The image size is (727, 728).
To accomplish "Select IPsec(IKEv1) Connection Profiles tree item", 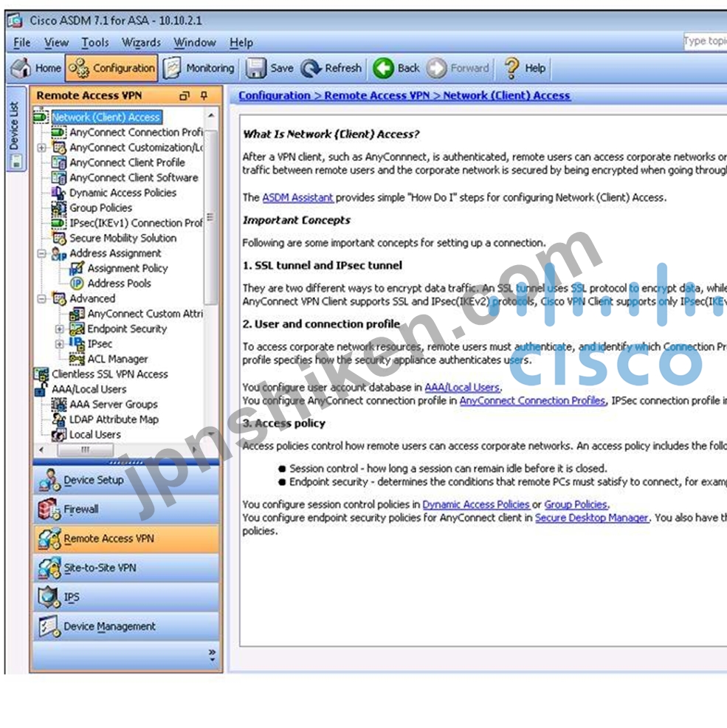I will (x=136, y=223).
